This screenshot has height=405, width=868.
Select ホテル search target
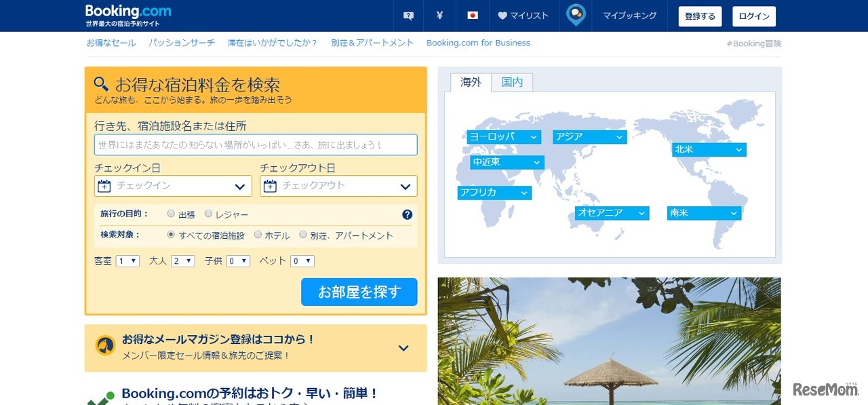[x=258, y=235]
